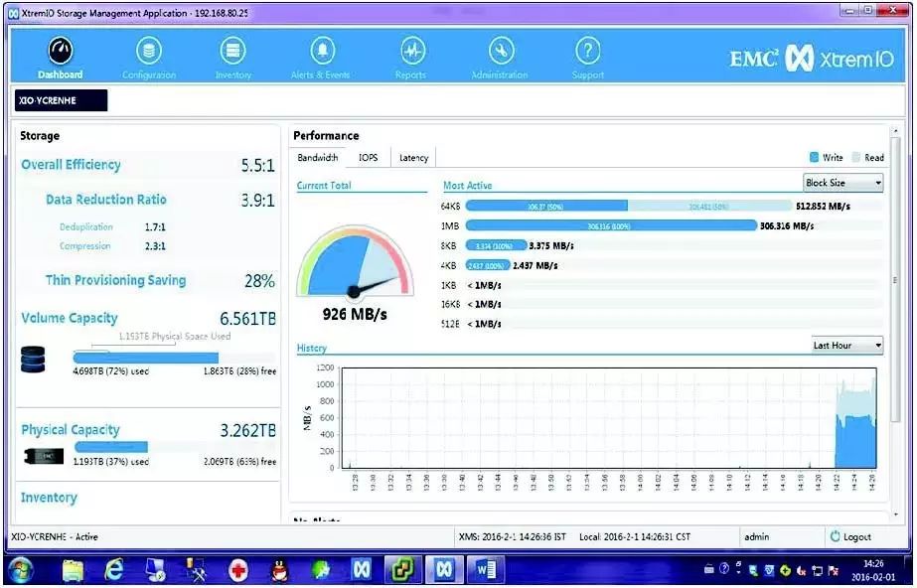Click the XtremIO title bar app icon
The height and width of the screenshot is (588, 917).
tap(14, 13)
